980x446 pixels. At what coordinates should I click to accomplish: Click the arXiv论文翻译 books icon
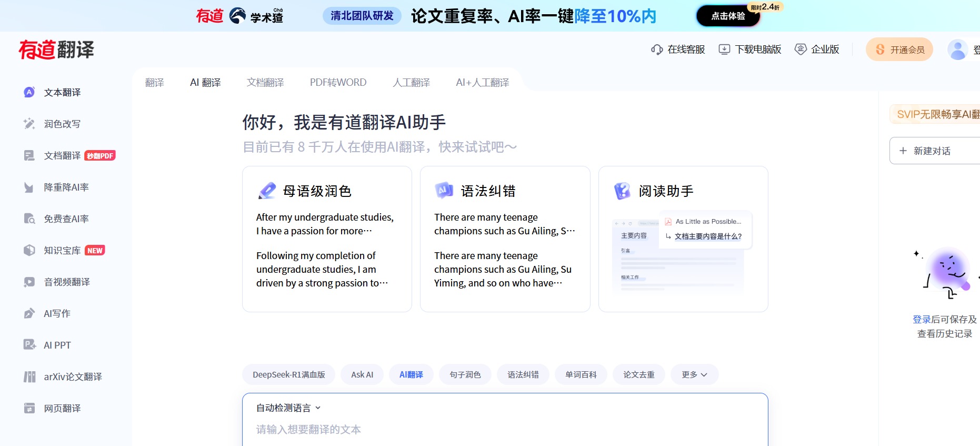coord(29,376)
